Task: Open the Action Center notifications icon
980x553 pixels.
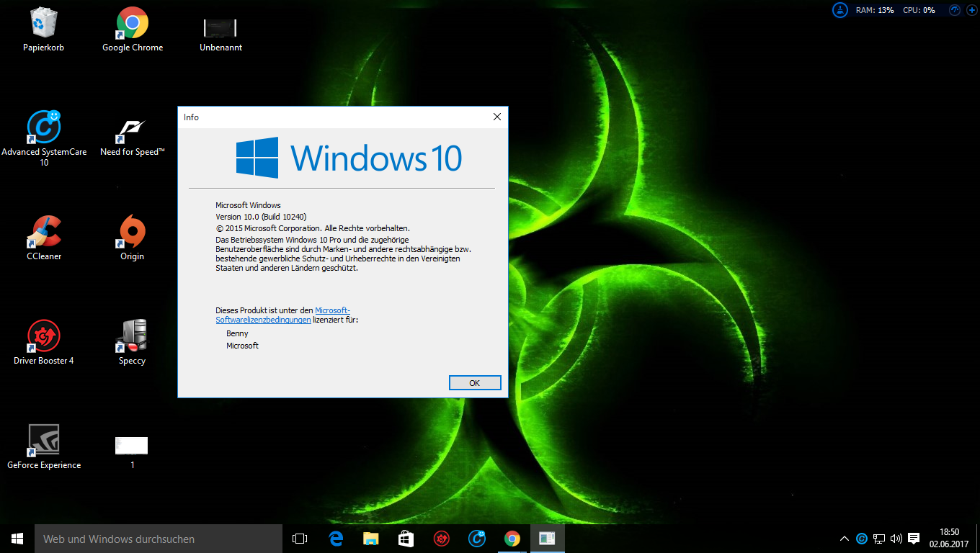Action: coord(914,539)
